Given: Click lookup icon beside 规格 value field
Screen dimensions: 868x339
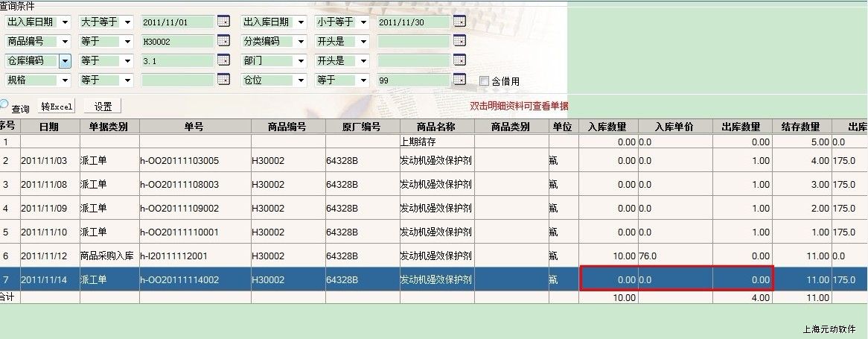Looking at the screenshot, I should (x=223, y=80).
